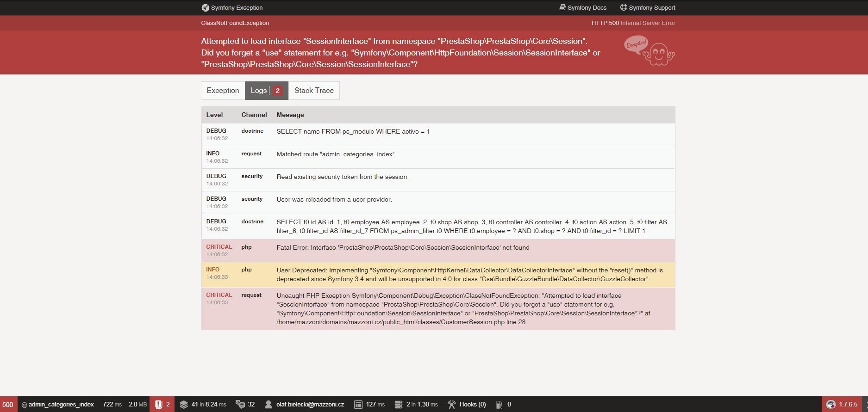Click the translation icon in debug toolbar
The height and width of the screenshot is (412, 868).
pyautogui.click(x=240, y=404)
